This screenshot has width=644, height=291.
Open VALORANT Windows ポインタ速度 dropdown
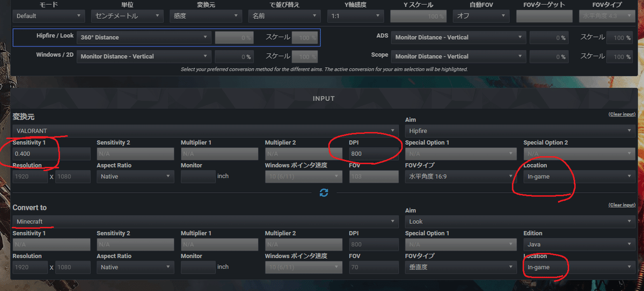point(303,176)
